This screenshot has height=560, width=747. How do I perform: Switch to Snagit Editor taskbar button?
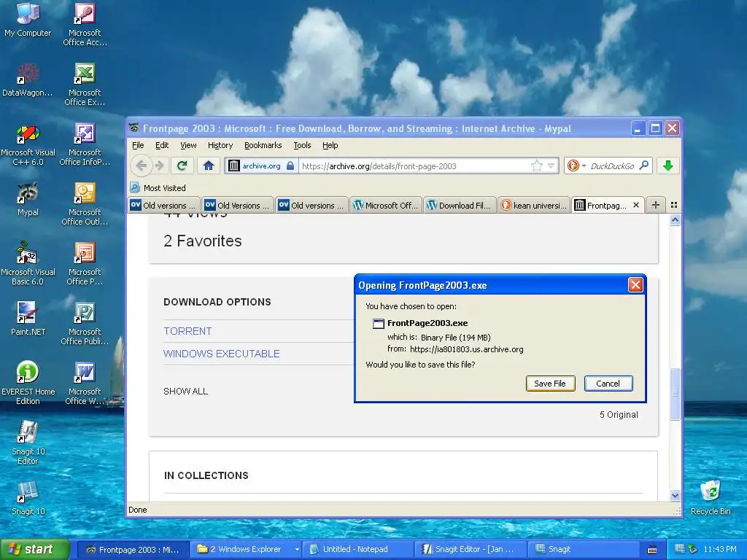[472, 550]
